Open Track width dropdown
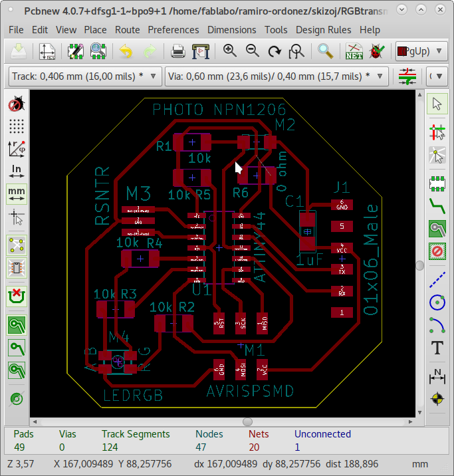Screen dimensions: 454x476 pos(85,76)
